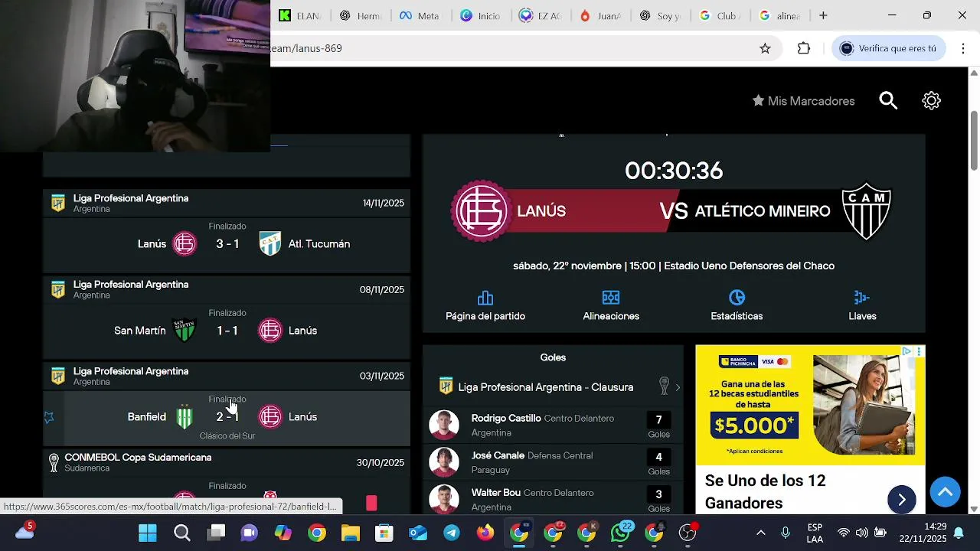Click José Canale's player photo
Screen dimensions: 980x551
444,462
